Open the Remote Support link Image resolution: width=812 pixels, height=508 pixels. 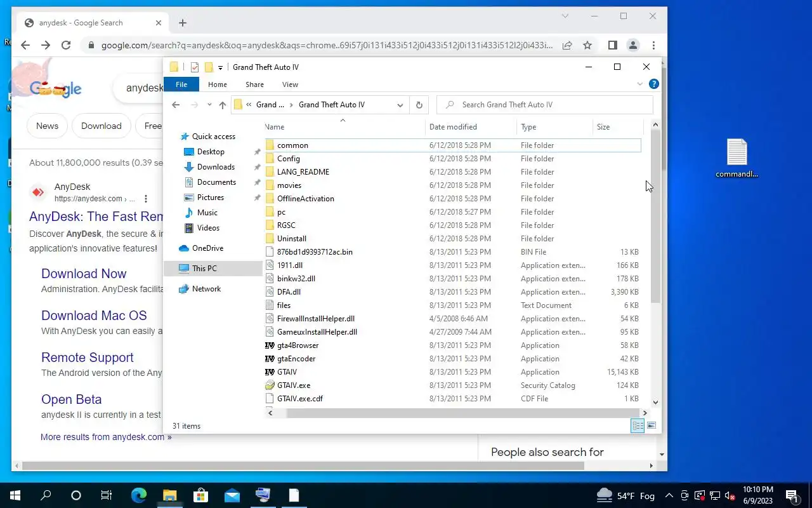[88, 358]
